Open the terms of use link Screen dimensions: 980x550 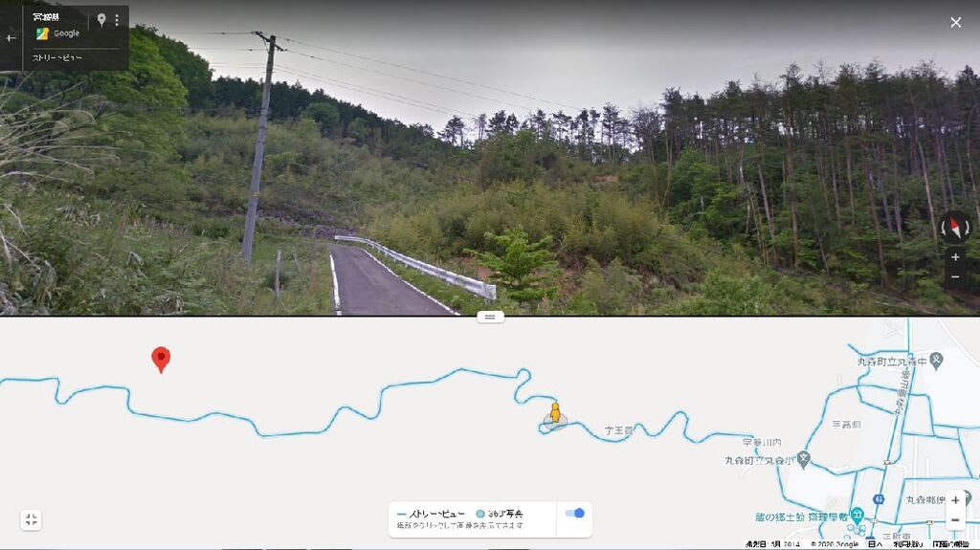tap(907, 544)
